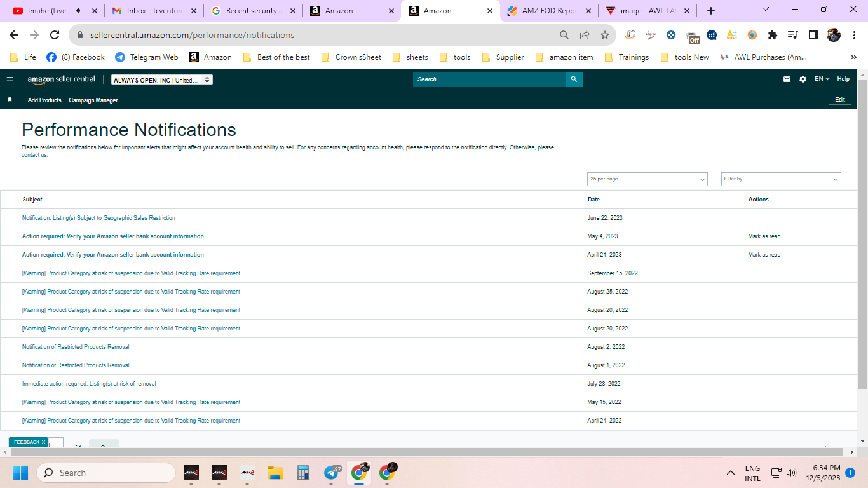Click the Help link in the header
The width and height of the screenshot is (868, 488).
[x=843, y=79]
